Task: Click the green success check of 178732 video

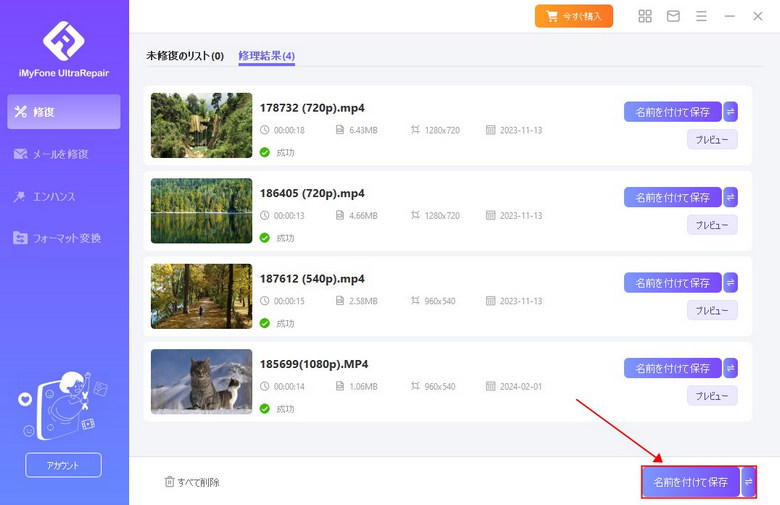Action: click(x=265, y=152)
